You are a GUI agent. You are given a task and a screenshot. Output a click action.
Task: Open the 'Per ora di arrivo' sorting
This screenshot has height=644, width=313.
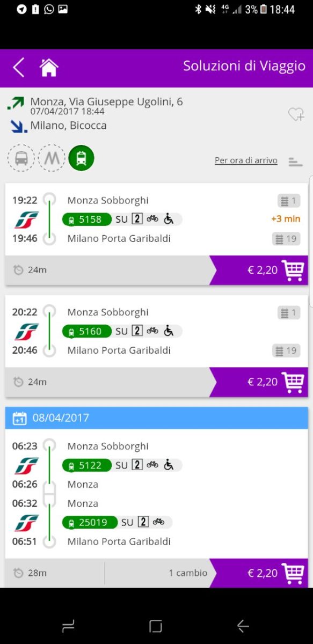pyautogui.click(x=246, y=160)
